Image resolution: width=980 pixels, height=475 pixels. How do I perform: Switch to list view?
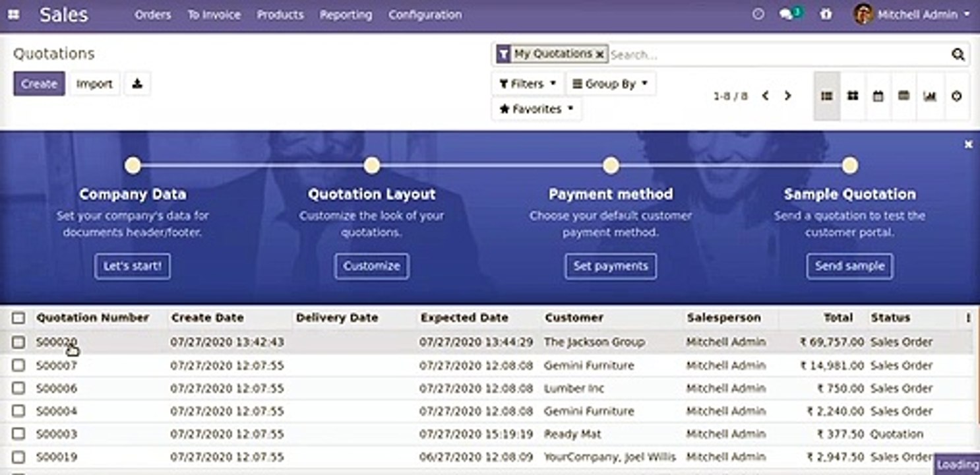pos(826,96)
